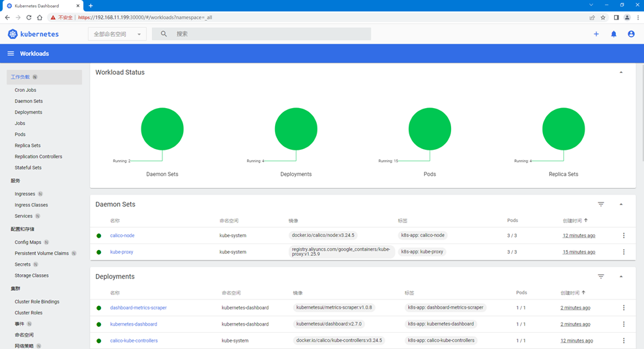Image resolution: width=644 pixels, height=349 pixels.
Task: Click the Kubernetes logo icon
Action: (13, 34)
